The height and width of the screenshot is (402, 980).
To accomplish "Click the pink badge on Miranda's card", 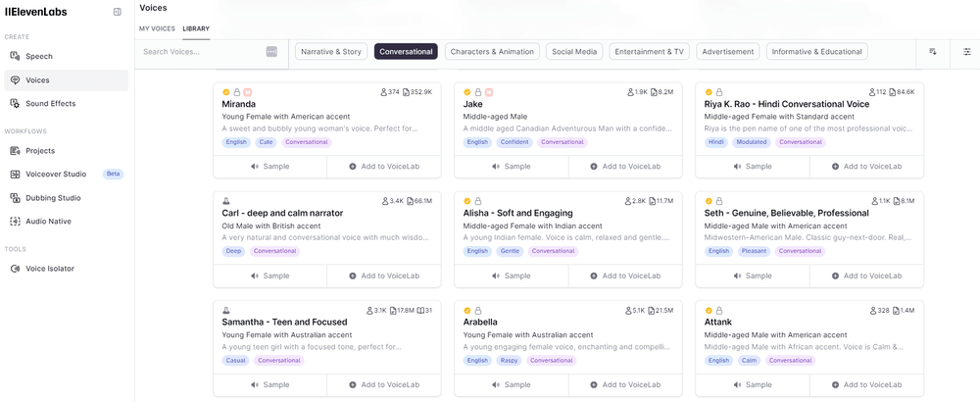I will coord(248,92).
